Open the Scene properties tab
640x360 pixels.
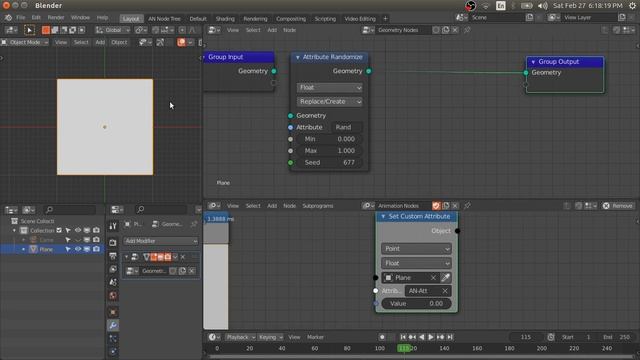113,282
